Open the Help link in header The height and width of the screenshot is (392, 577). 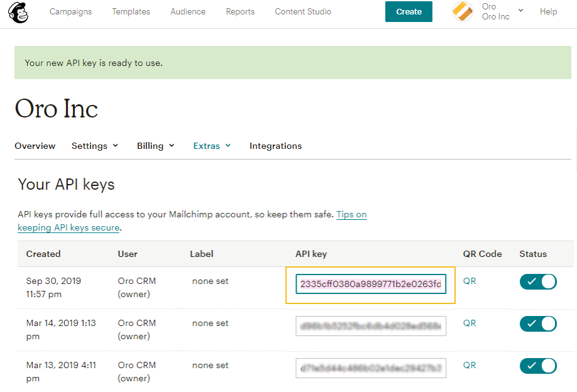(x=548, y=12)
